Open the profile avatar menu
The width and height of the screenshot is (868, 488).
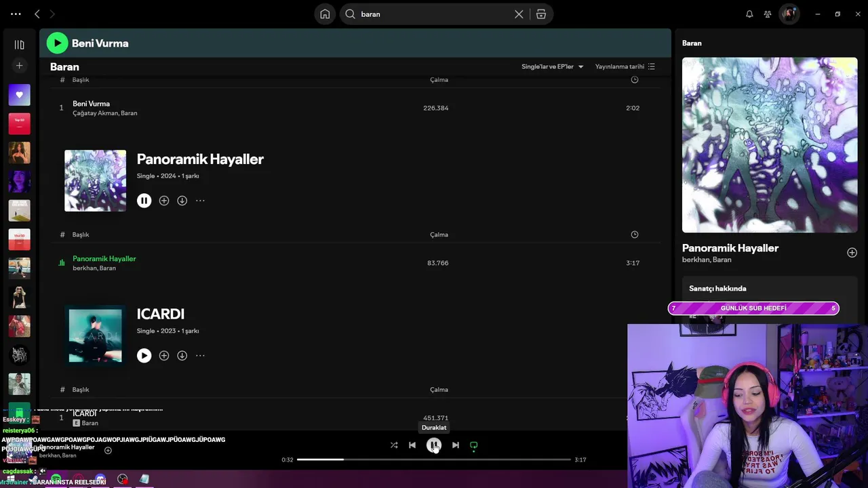click(789, 14)
